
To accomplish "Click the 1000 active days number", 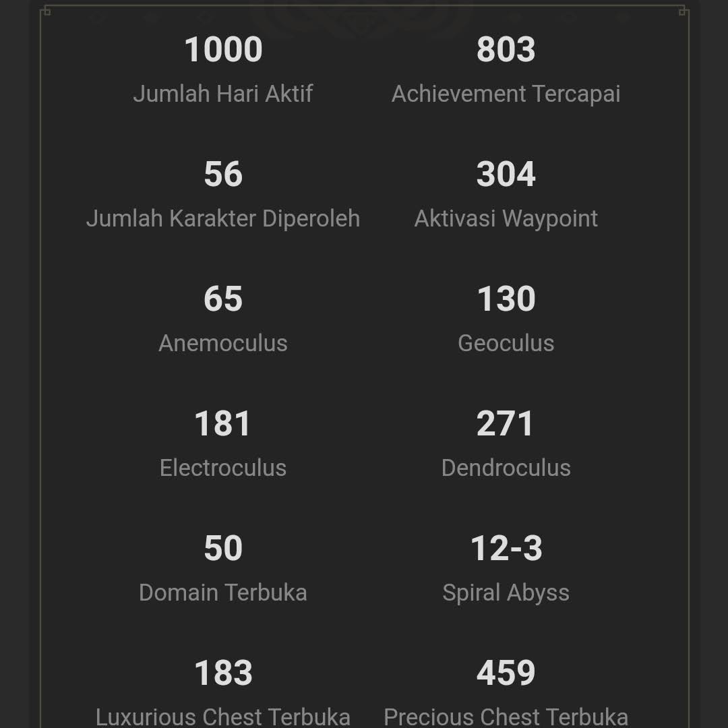I will coord(223,50).
